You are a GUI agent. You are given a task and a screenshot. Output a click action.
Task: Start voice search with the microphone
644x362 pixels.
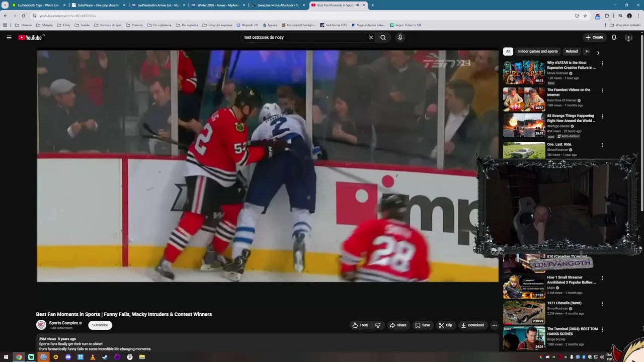point(400,37)
